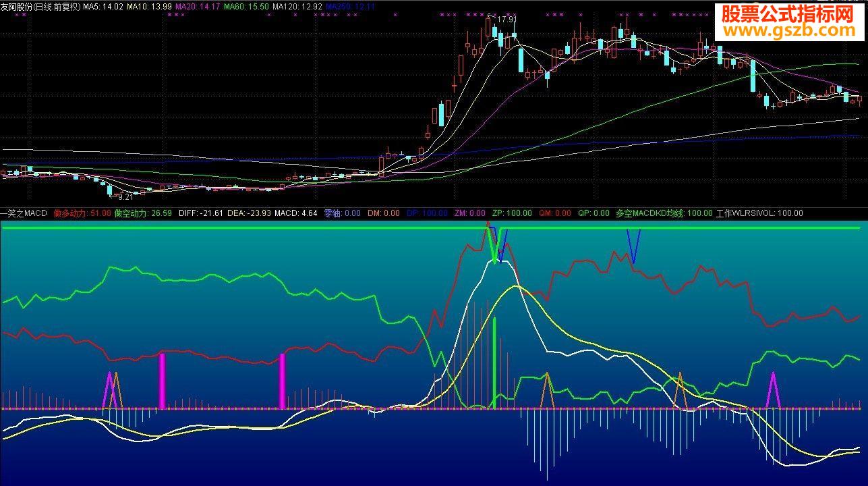Click the red 做多动力: 51.08 value

point(82,213)
